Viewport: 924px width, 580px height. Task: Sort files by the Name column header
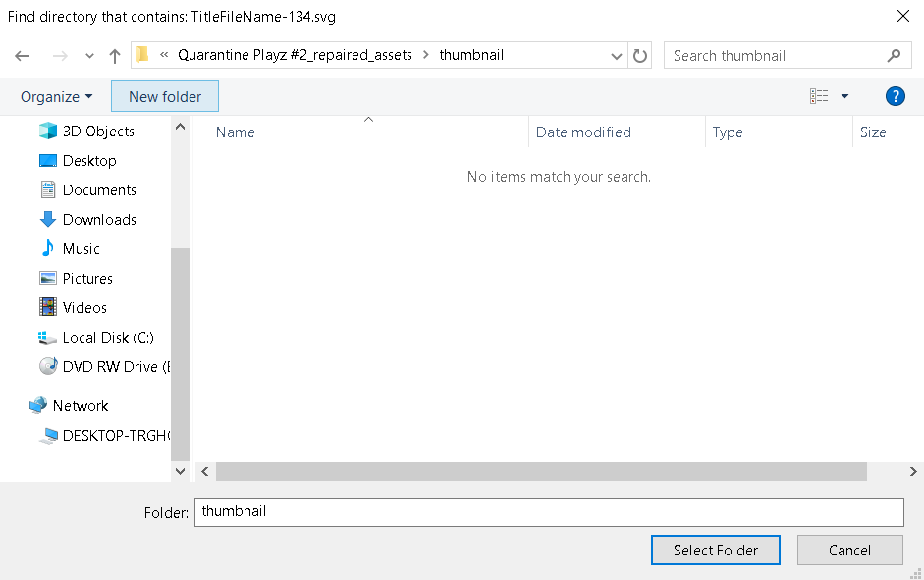click(235, 132)
